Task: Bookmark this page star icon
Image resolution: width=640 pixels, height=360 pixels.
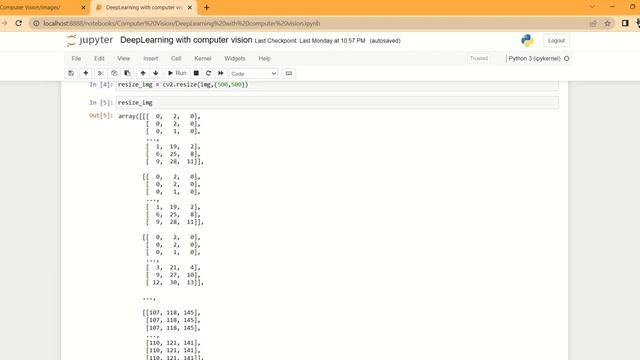Action: point(607,23)
